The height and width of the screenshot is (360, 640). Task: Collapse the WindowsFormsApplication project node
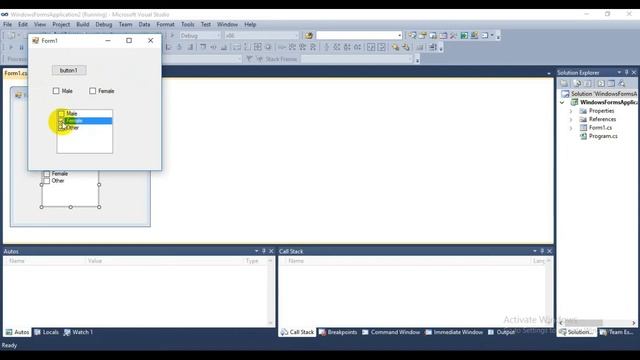coord(562,102)
